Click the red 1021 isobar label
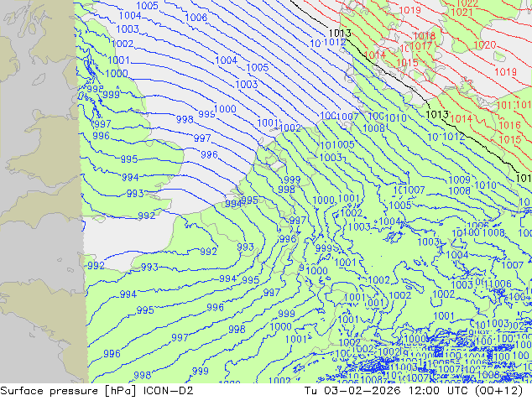Screen dimensions: 532x411 [462, 13]
